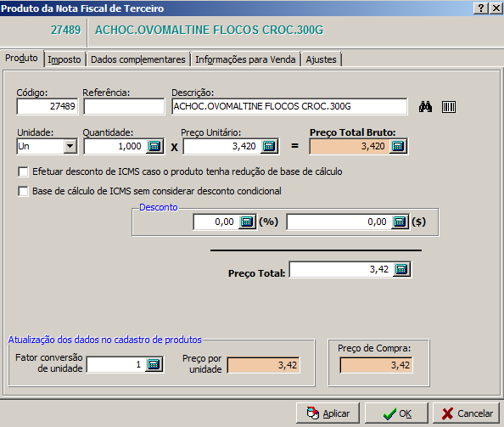
Task: Open calculator for Fator conversão de unidade
Action: coord(154,364)
